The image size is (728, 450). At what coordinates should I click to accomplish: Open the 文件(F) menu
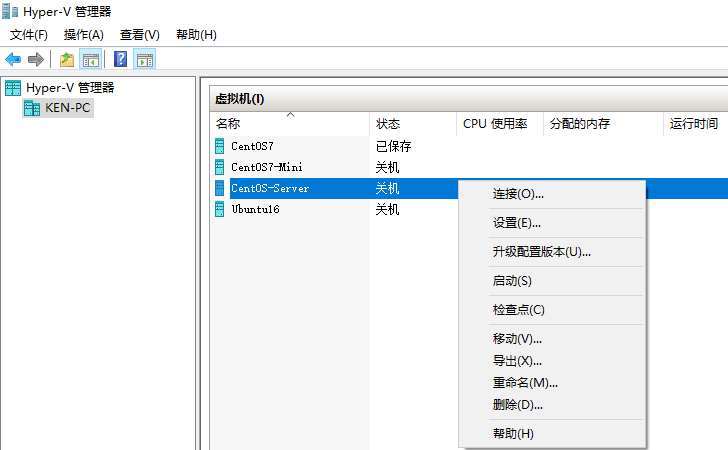click(29, 35)
